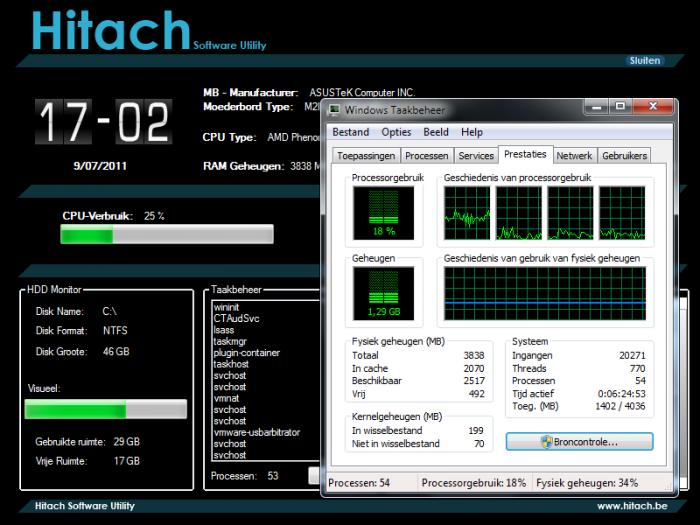Select wininit in the Taakbeheer list
The image size is (700, 525).
[x=226, y=307]
